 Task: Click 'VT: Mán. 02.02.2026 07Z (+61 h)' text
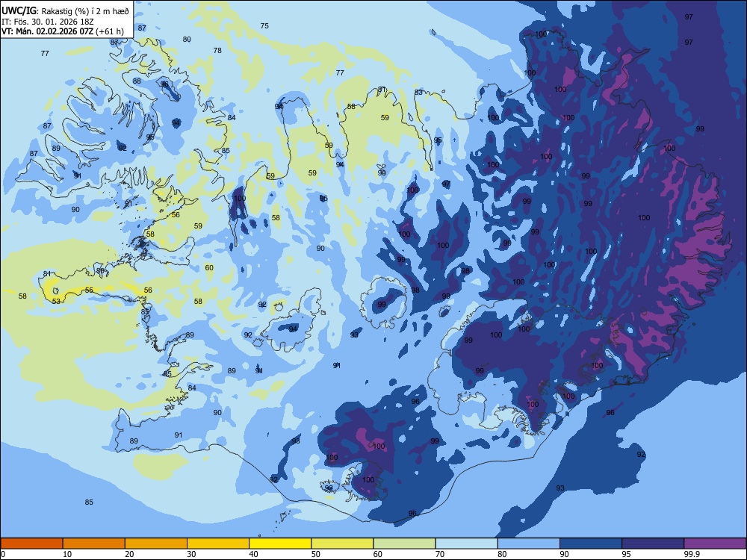63,31
